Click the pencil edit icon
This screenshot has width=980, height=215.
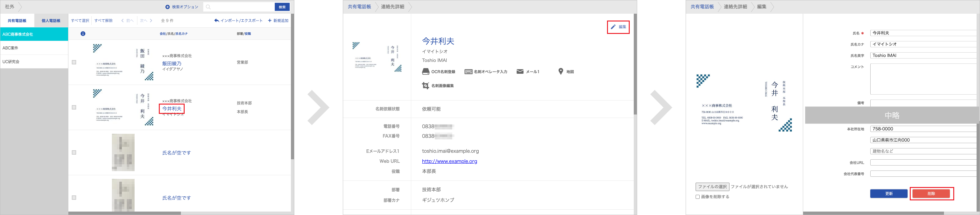click(613, 27)
